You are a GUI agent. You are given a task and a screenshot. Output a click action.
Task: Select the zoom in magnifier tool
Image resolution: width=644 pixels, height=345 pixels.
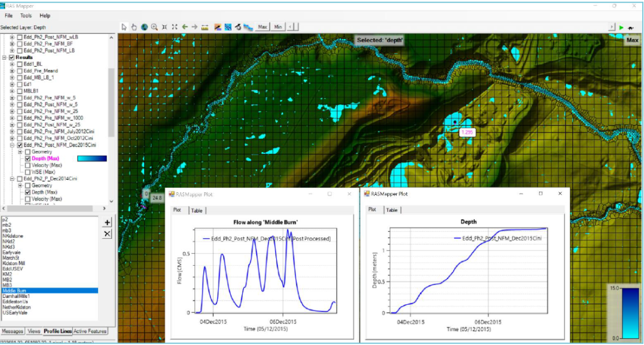click(x=154, y=27)
